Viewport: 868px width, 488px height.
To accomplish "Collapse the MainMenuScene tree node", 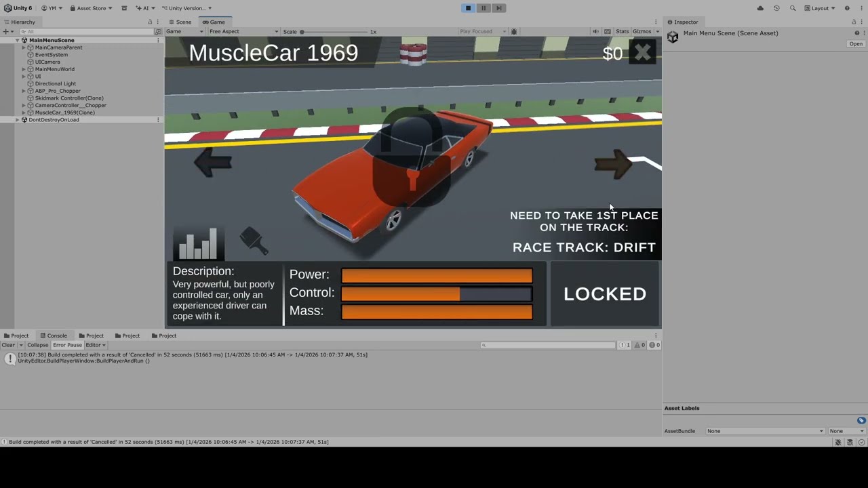I will [x=17, y=40].
